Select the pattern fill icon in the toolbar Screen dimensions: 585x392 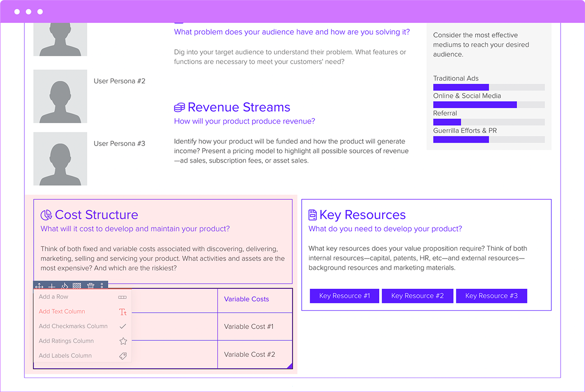[x=77, y=286]
